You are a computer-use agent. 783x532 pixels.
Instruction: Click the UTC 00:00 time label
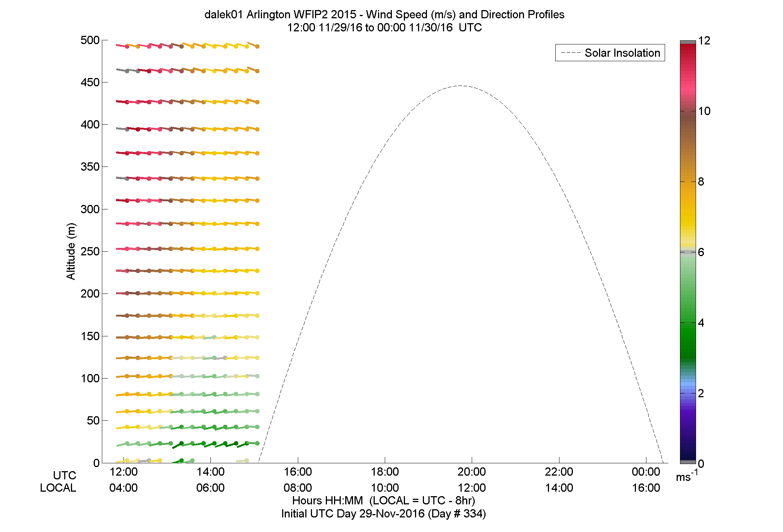click(646, 472)
